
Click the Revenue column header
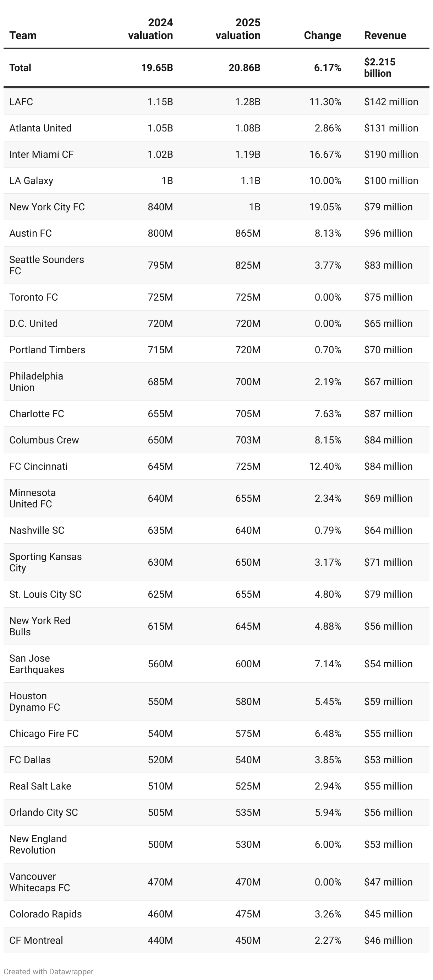coord(385,36)
